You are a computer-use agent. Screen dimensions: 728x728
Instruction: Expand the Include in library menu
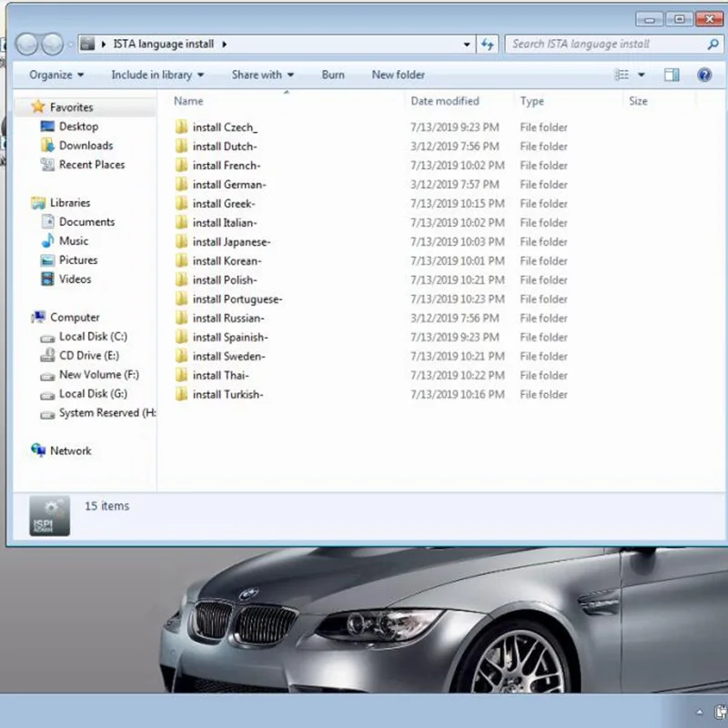[157, 75]
